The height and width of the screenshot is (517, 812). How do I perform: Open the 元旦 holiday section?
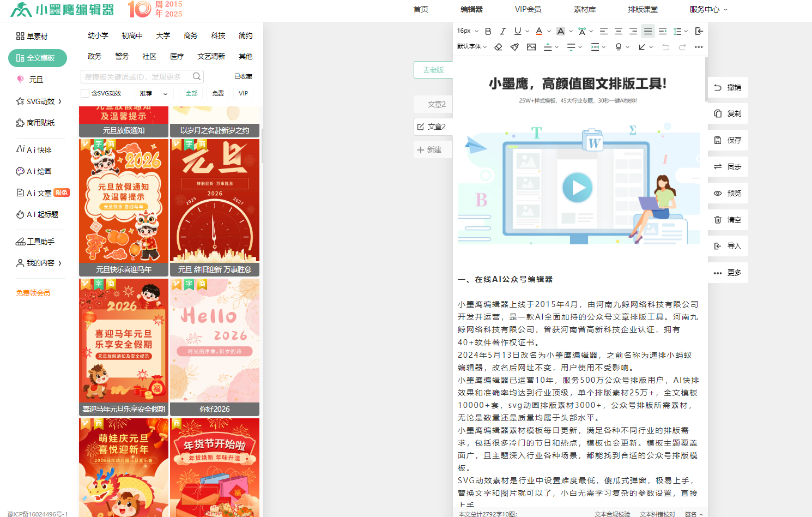coord(30,80)
